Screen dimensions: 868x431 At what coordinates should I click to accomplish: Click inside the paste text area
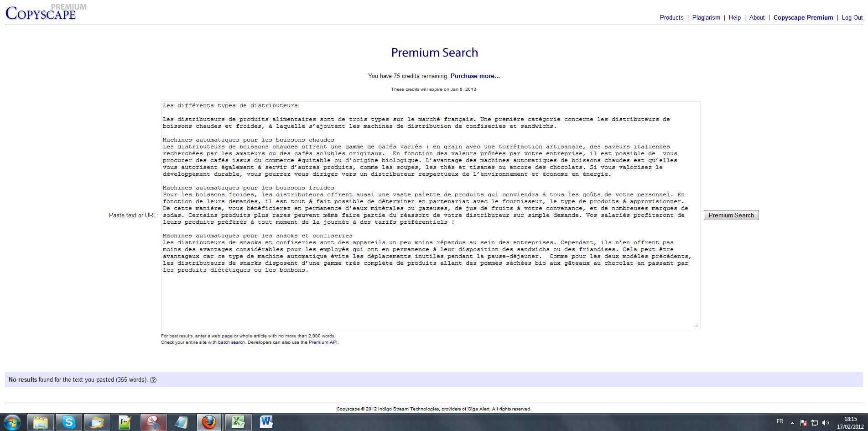pyautogui.click(x=430, y=297)
